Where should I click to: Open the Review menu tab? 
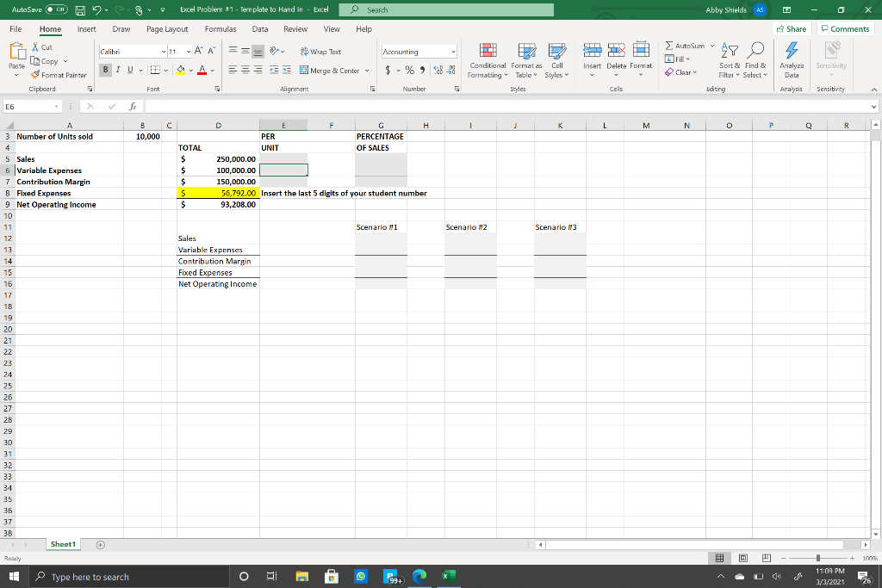295,28
